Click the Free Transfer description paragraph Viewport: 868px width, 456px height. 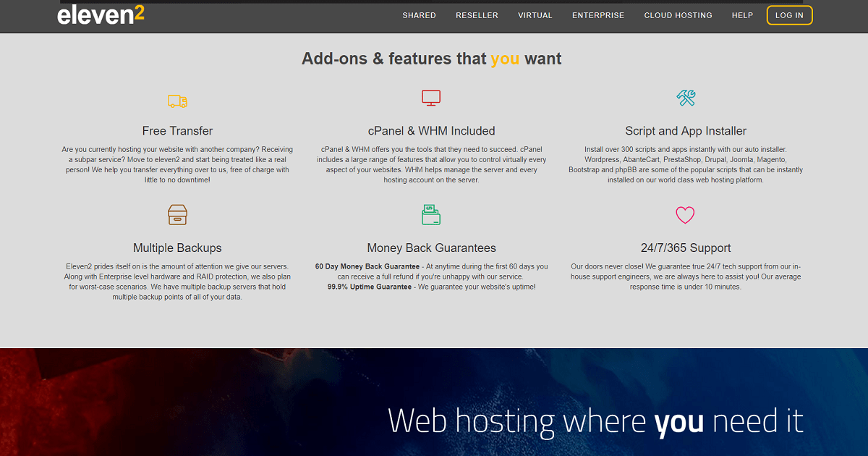tap(177, 164)
